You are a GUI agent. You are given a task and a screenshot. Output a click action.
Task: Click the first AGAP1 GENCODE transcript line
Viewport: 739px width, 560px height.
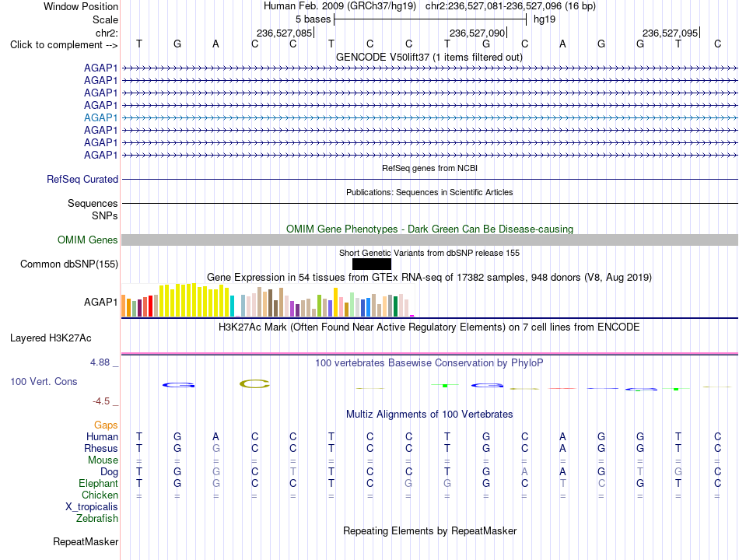429,68
